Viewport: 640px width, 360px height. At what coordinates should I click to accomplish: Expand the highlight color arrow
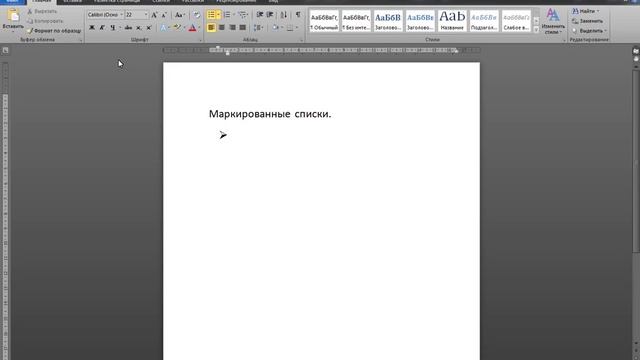point(184,28)
